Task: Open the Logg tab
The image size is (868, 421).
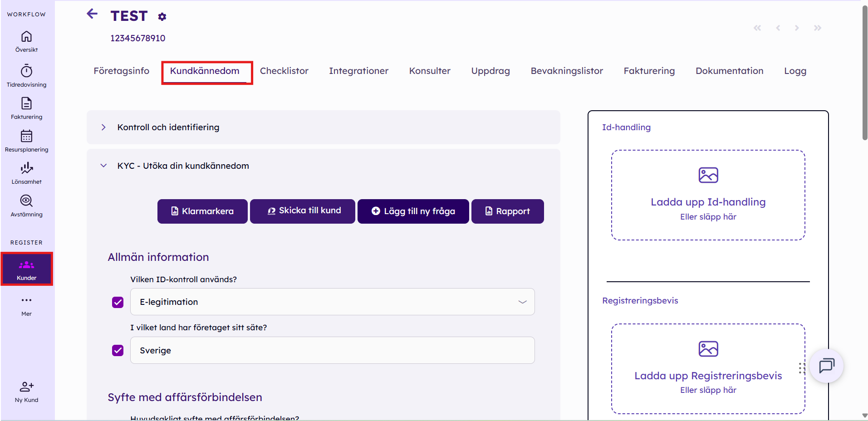Action: [795, 71]
